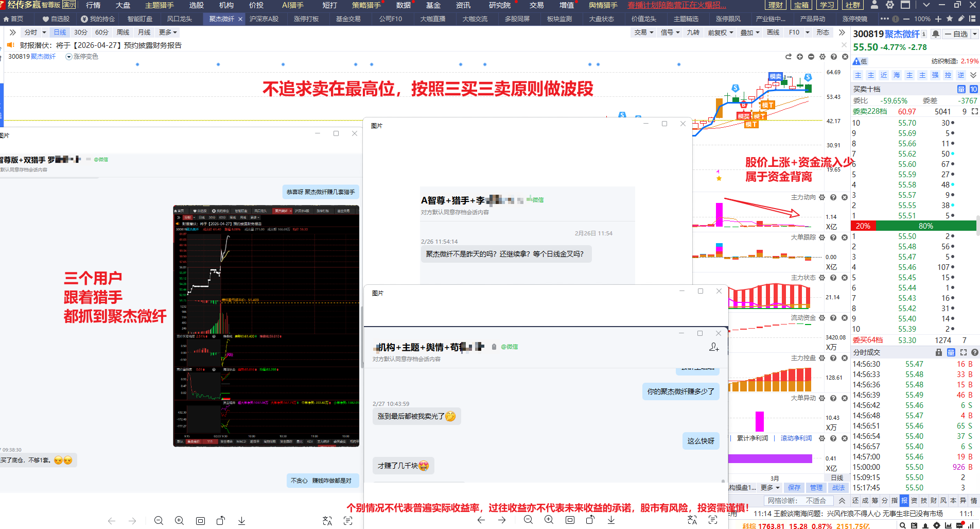Screen dimensions: 980x529
Task: Click the 保存 button
Action: 794,488
